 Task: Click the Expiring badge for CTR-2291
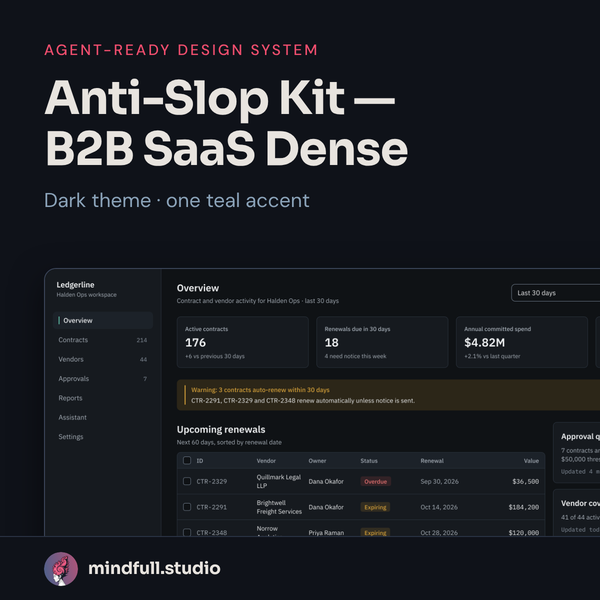click(375, 507)
